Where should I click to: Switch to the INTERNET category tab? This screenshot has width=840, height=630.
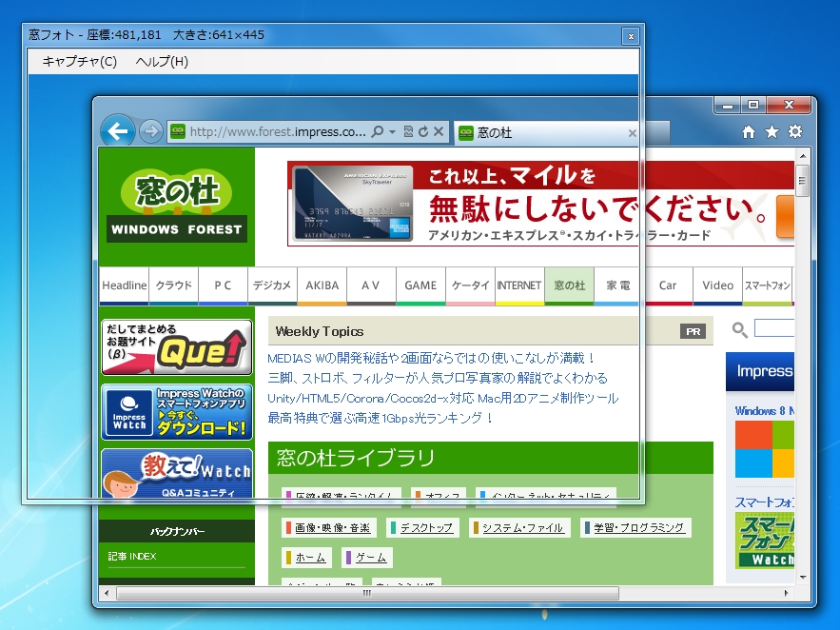(519, 285)
